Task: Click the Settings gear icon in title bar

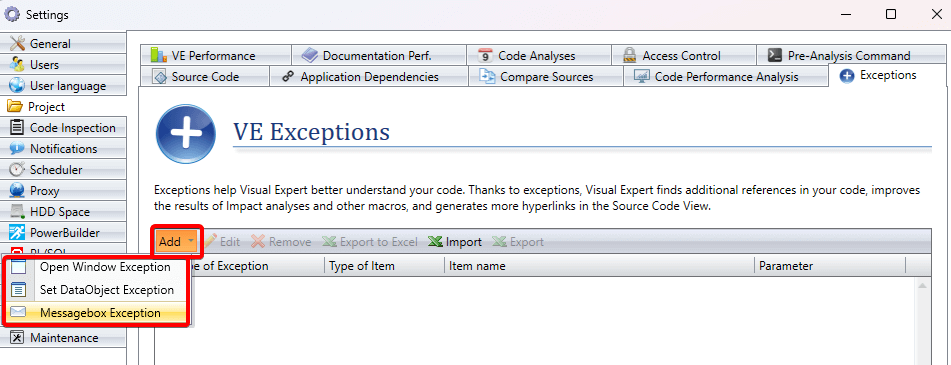Action: click(x=12, y=14)
